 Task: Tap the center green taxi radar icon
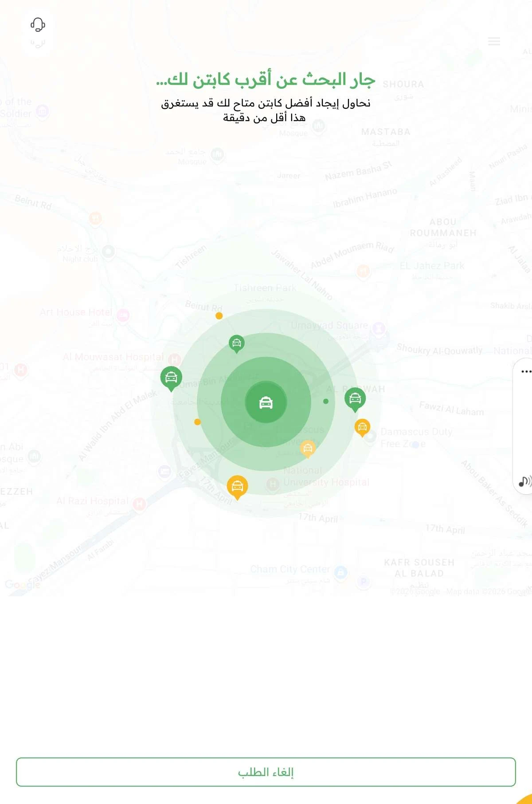266,402
